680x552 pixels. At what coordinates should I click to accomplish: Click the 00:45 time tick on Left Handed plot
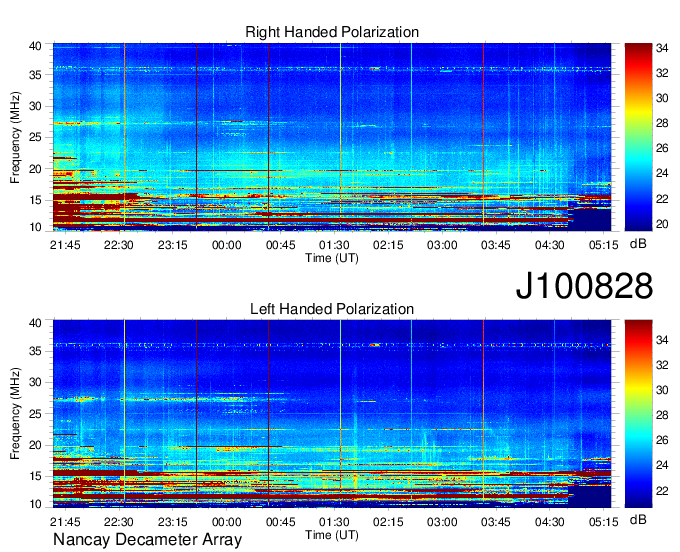(281, 522)
